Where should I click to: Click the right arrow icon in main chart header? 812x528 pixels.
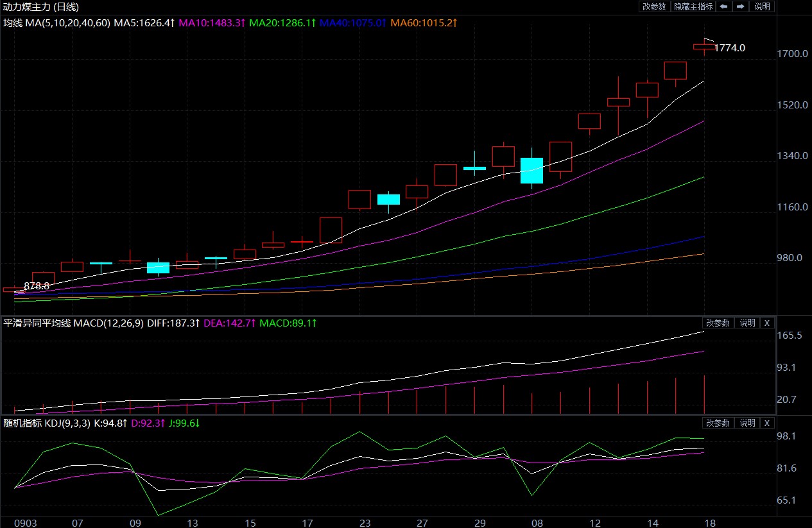[x=740, y=6]
